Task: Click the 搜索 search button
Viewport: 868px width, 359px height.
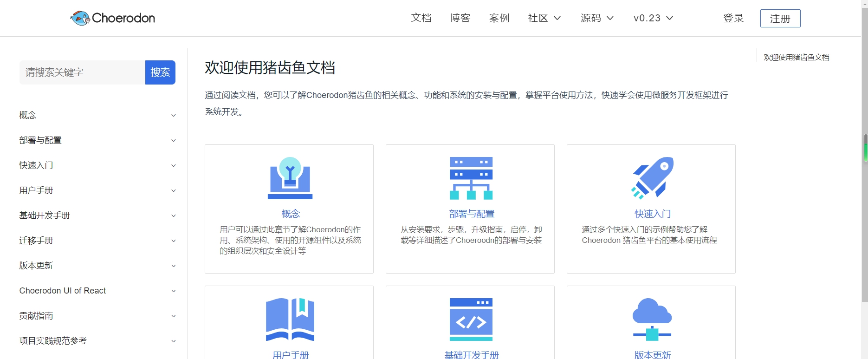Action: [x=160, y=72]
